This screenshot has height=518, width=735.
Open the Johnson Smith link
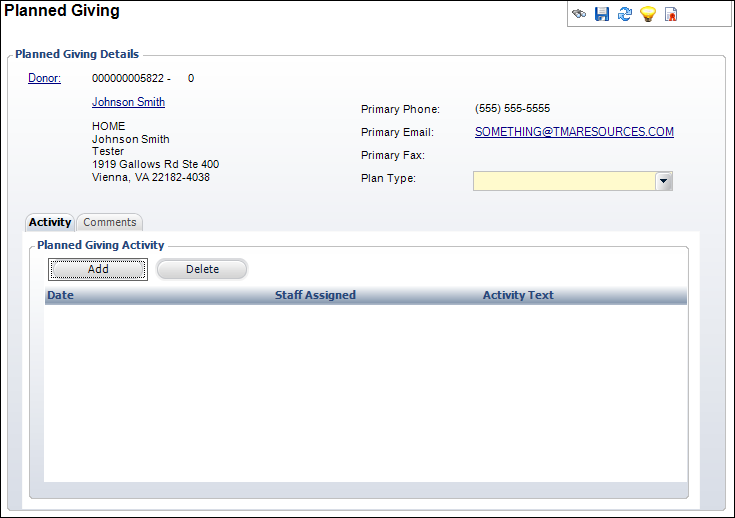pyautogui.click(x=128, y=102)
